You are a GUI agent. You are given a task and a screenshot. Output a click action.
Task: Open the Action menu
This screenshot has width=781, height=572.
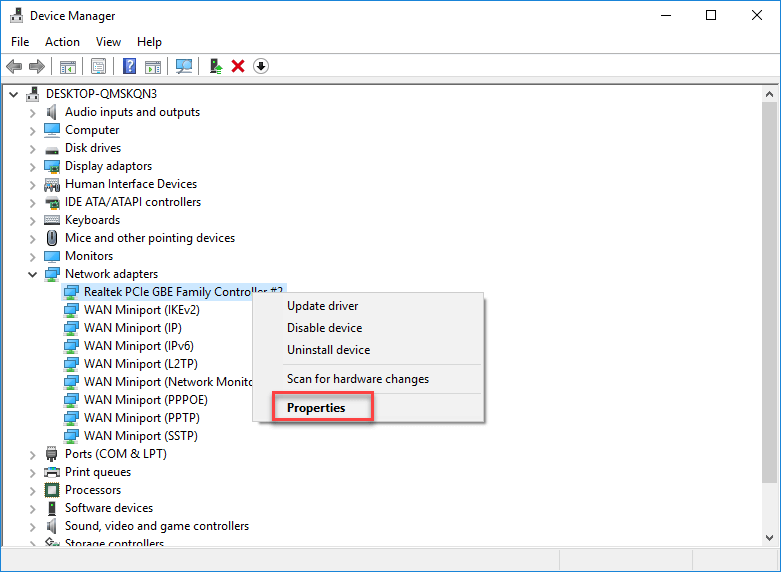(62, 42)
